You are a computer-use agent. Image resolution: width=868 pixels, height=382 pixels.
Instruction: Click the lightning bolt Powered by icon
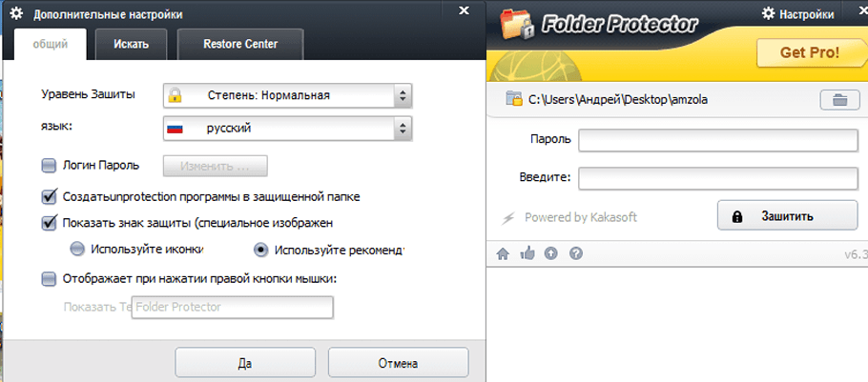pyautogui.click(x=507, y=218)
